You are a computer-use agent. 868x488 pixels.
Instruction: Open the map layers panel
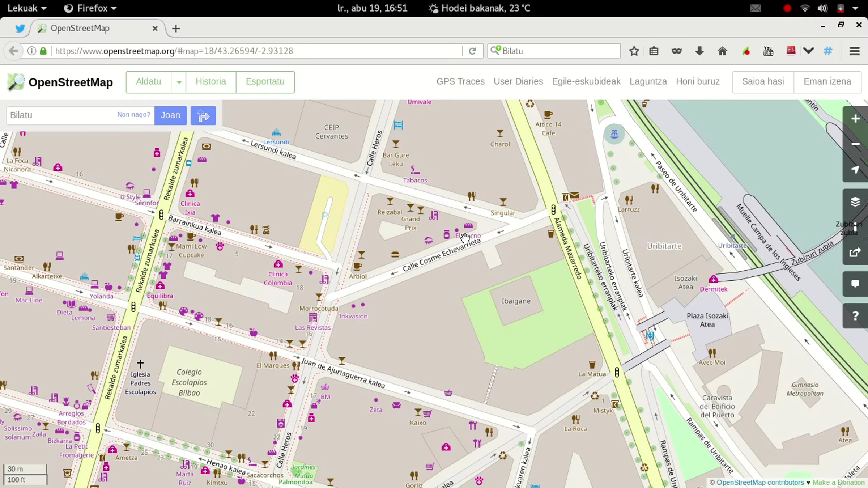coord(855,201)
